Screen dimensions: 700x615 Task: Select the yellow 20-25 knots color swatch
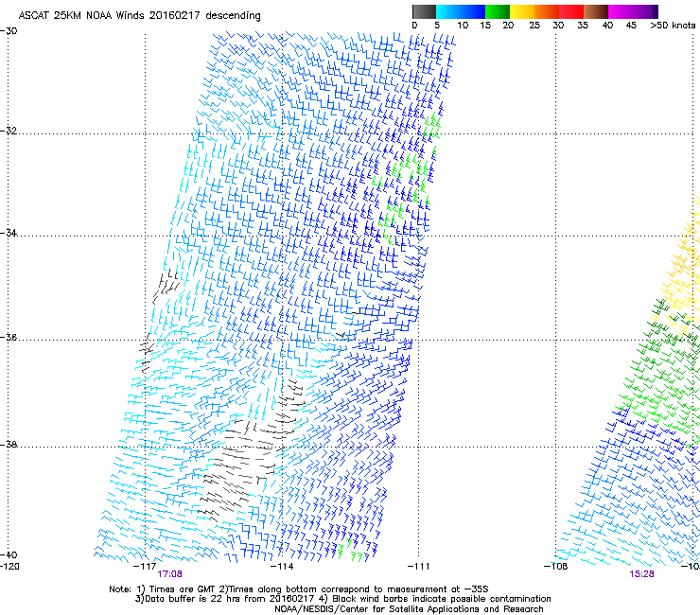[x=522, y=11]
